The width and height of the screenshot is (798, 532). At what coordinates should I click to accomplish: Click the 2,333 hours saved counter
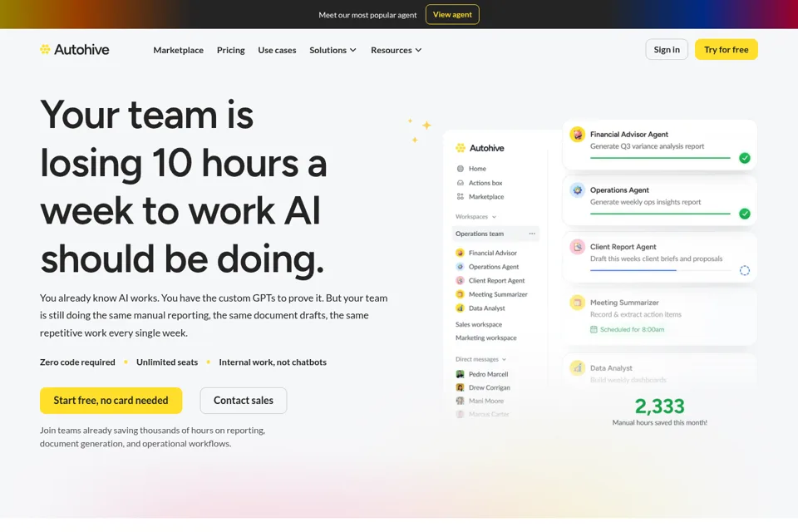click(659, 406)
